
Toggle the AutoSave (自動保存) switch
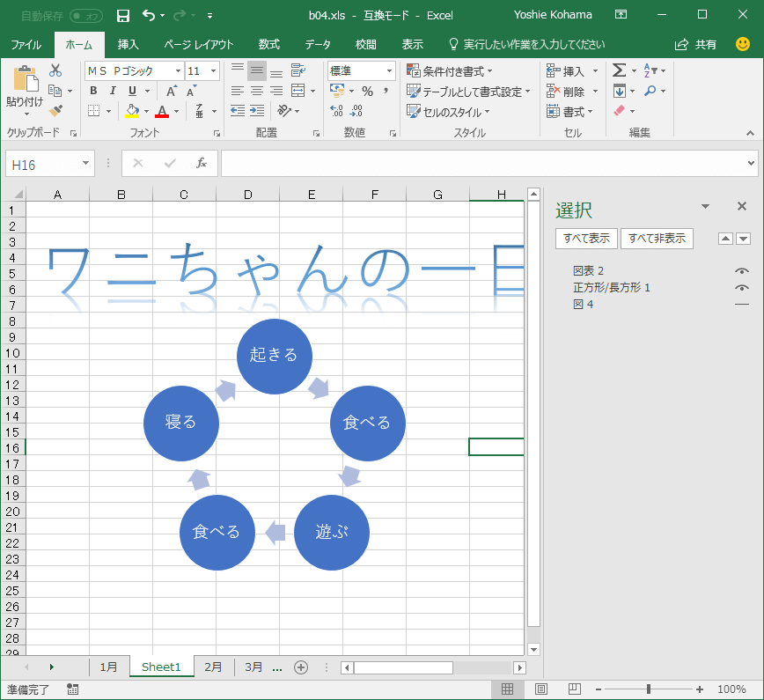[86, 16]
